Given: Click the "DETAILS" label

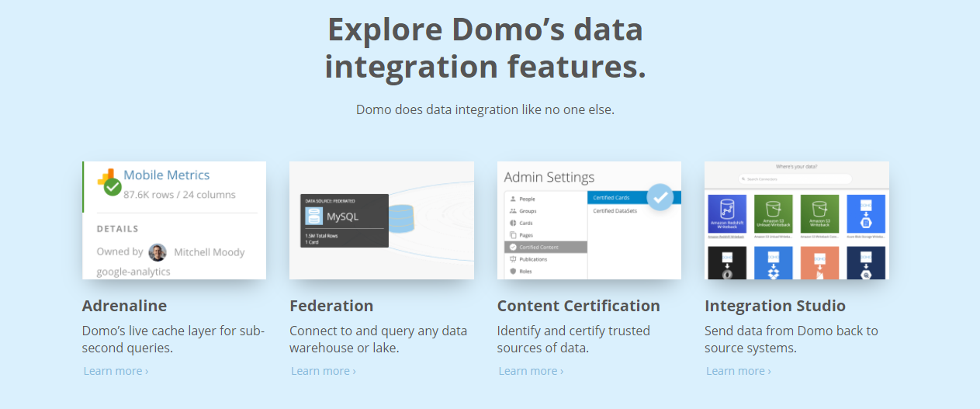Looking at the screenshot, I should (118, 229).
